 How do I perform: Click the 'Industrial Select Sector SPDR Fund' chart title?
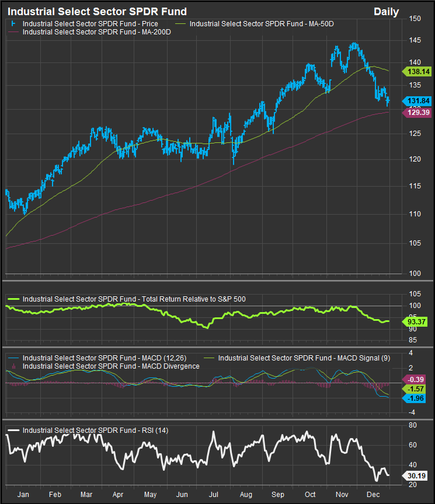pyautogui.click(x=97, y=12)
